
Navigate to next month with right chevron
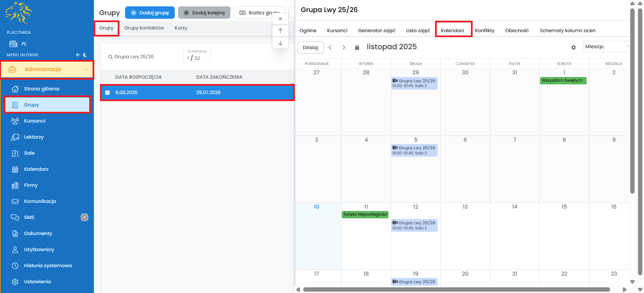coord(344,48)
